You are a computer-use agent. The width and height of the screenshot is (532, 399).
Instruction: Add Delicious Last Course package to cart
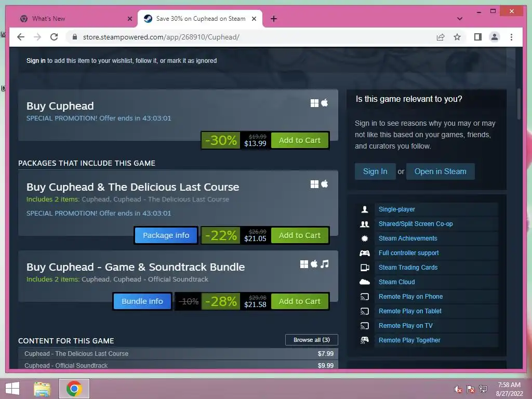[300, 235]
